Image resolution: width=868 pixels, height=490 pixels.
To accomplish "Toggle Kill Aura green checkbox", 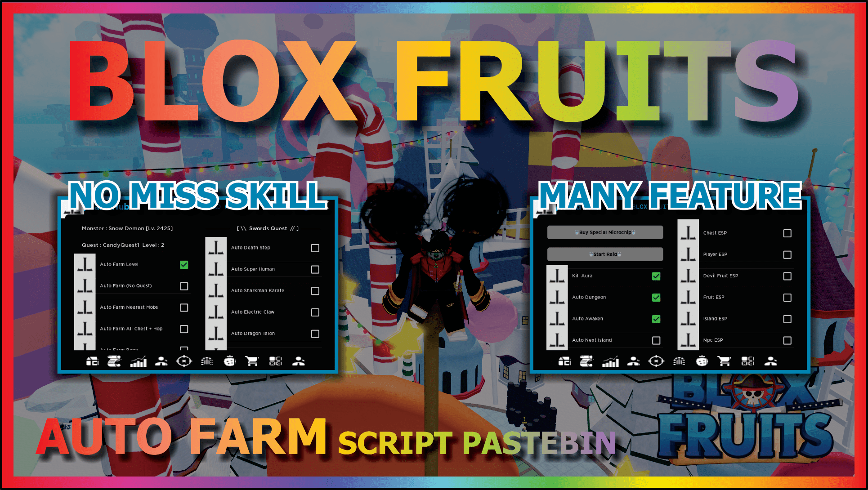I will coord(656,276).
